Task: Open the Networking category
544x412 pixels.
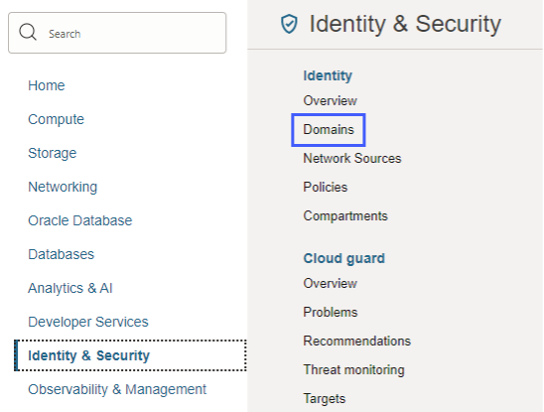Action: pos(63,187)
